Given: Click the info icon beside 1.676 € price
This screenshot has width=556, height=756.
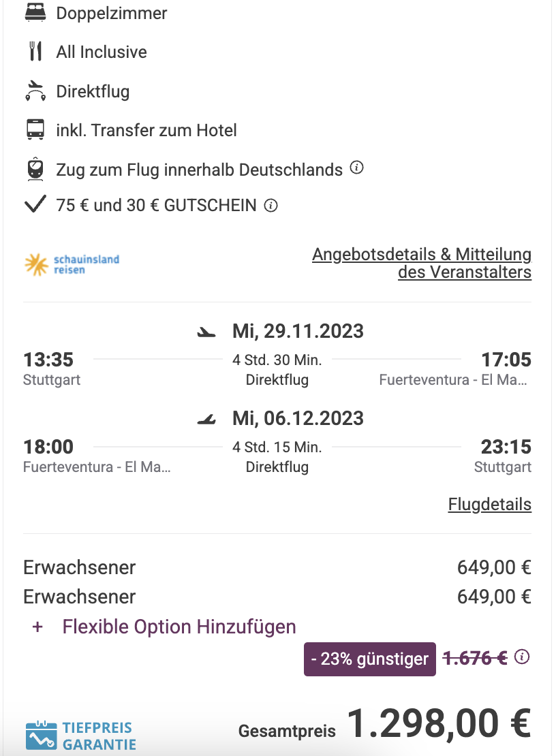Looking at the screenshot, I should (x=522, y=657).
